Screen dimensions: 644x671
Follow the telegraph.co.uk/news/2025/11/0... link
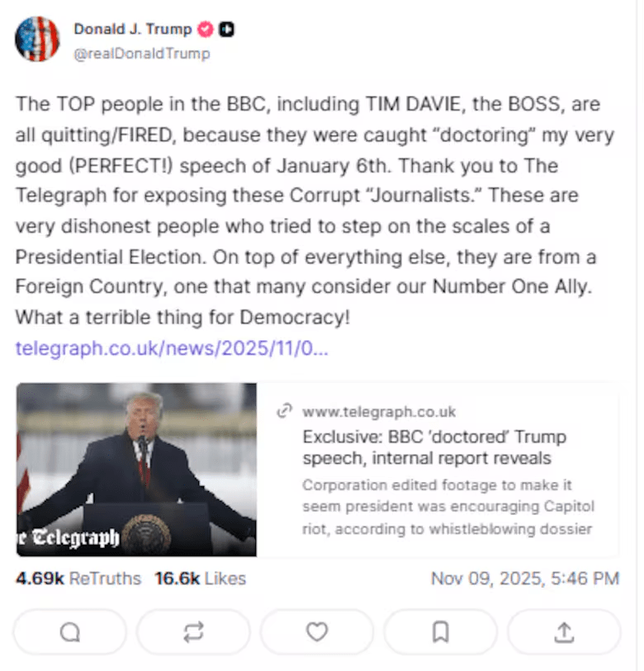(172, 348)
